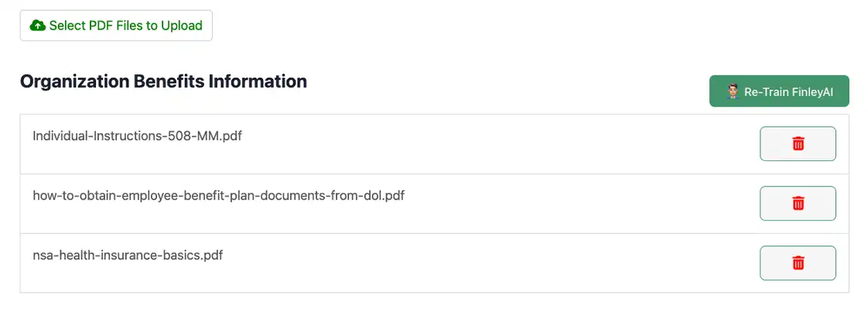The image size is (868, 309).
Task: Click trash icon for Individual-Instructions-508-MM.pdf
Action: [x=798, y=144]
